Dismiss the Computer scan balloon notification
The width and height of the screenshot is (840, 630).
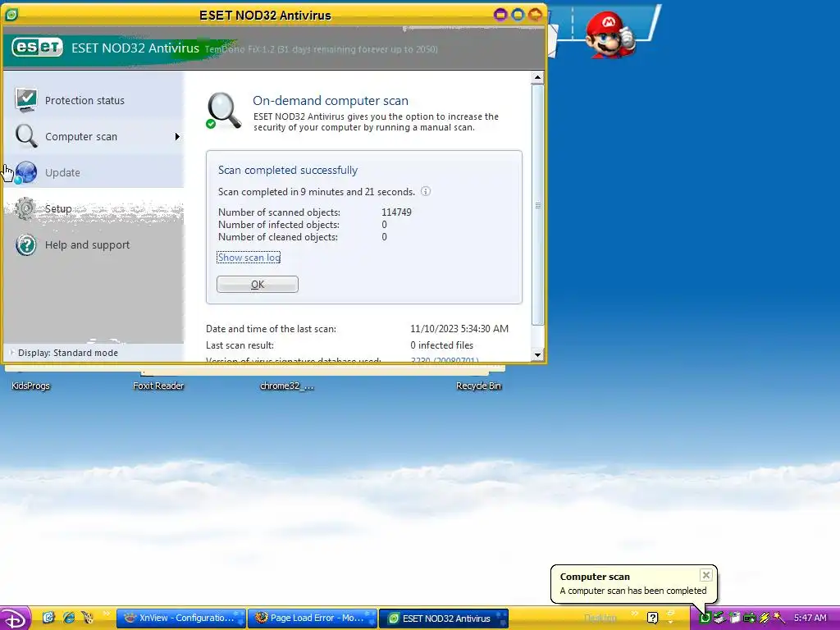tap(706, 575)
